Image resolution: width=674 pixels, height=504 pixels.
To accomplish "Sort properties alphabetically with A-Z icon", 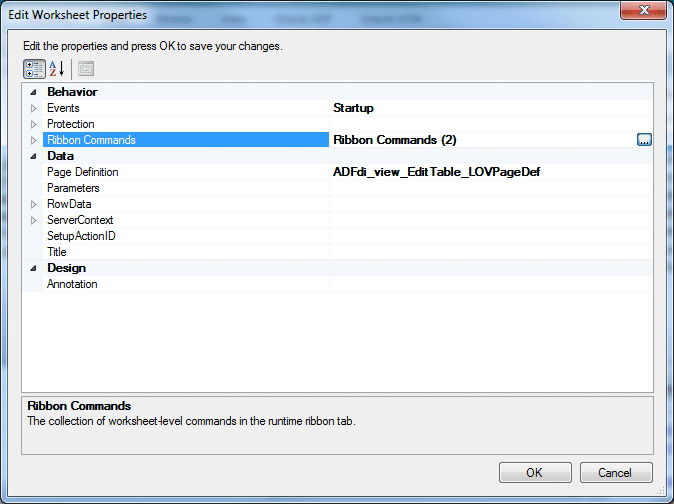I will click(57, 69).
